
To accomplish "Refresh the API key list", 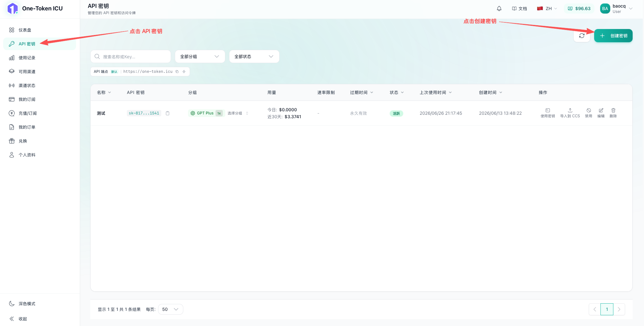I will pyautogui.click(x=582, y=36).
